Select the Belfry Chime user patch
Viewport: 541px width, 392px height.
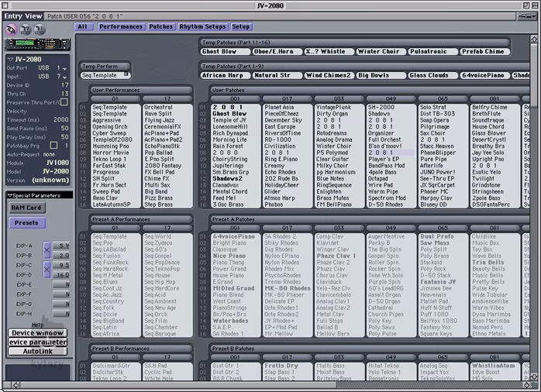(490, 107)
